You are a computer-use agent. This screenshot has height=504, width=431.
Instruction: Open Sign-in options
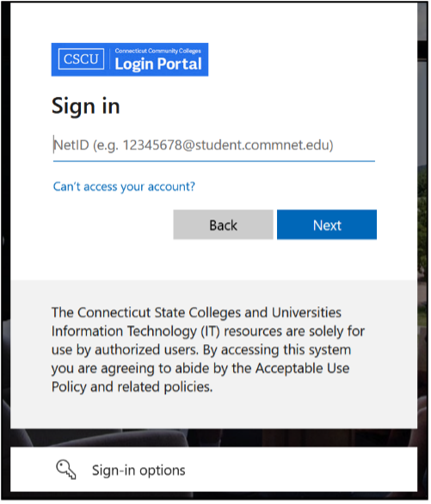pyautogui.click(x=139, y=472)
